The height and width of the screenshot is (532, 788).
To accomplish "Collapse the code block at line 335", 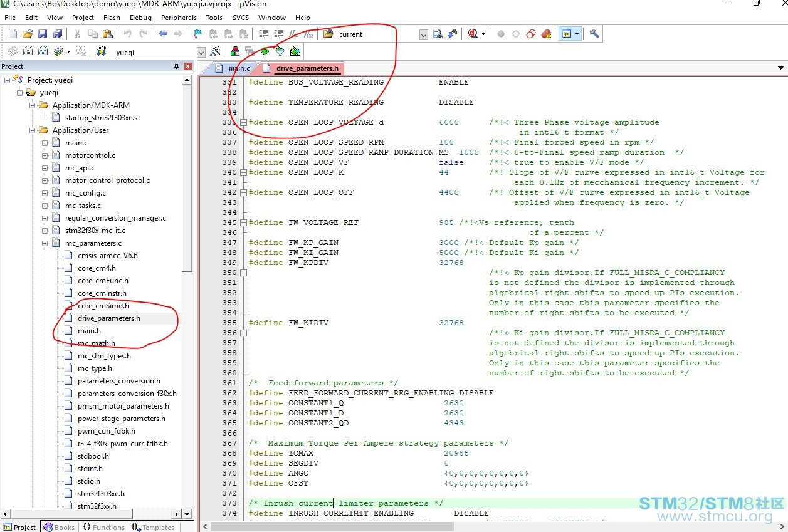I will tap(244, 122).
